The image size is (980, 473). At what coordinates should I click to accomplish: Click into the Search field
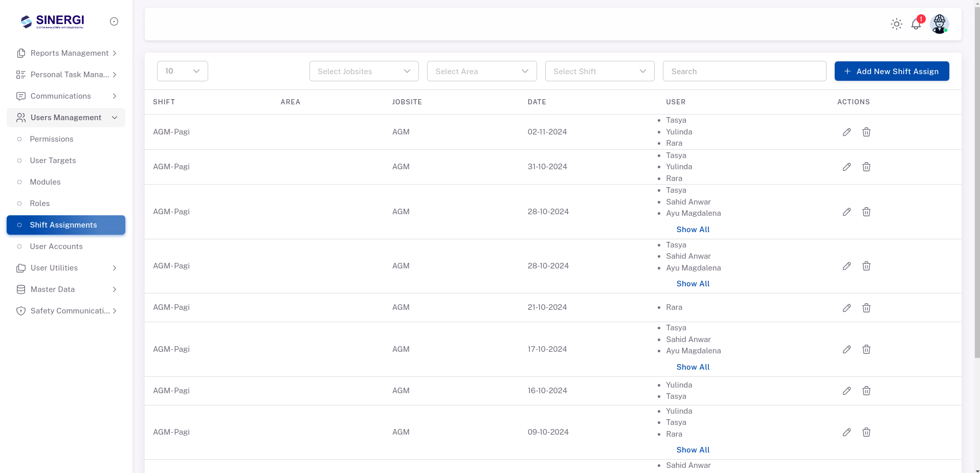pos(744,71)
